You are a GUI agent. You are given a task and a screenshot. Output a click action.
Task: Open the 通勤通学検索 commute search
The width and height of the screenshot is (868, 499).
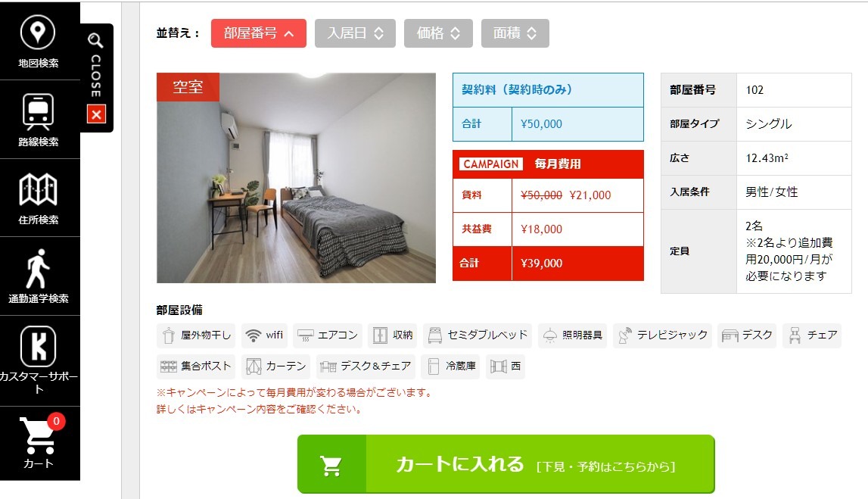coord(38,269)
